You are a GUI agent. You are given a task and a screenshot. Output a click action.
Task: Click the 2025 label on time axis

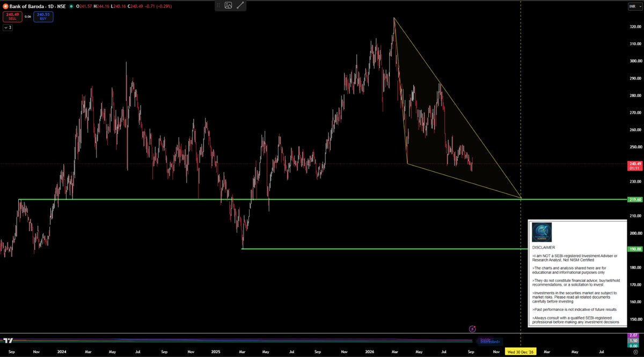[x=216, y=352]
